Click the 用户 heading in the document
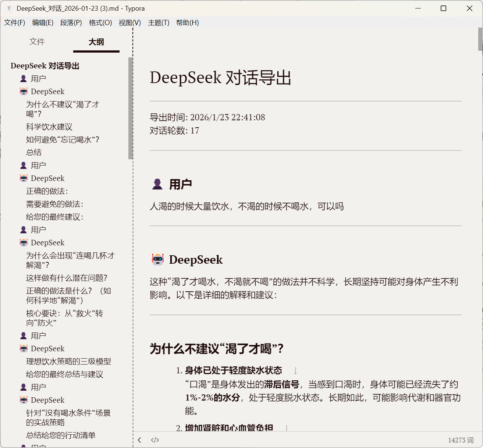483x448 pixels. 181,184
